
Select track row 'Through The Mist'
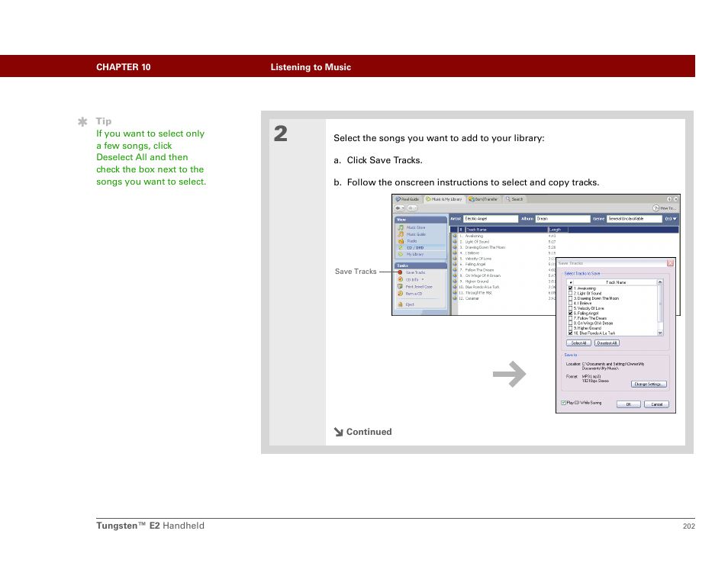coord(504,293)
